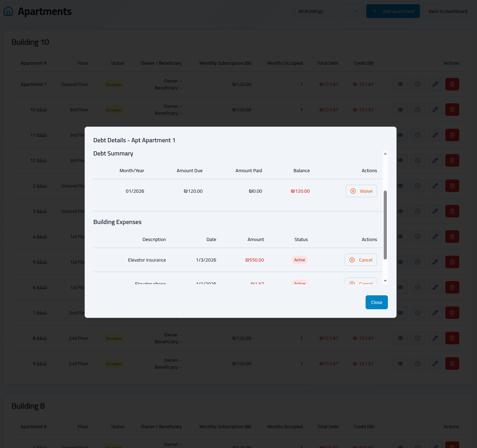Viewport: 477px width, 448px height.
Task: Click the pencil icon for شقة 12
Action: point(435,160)
